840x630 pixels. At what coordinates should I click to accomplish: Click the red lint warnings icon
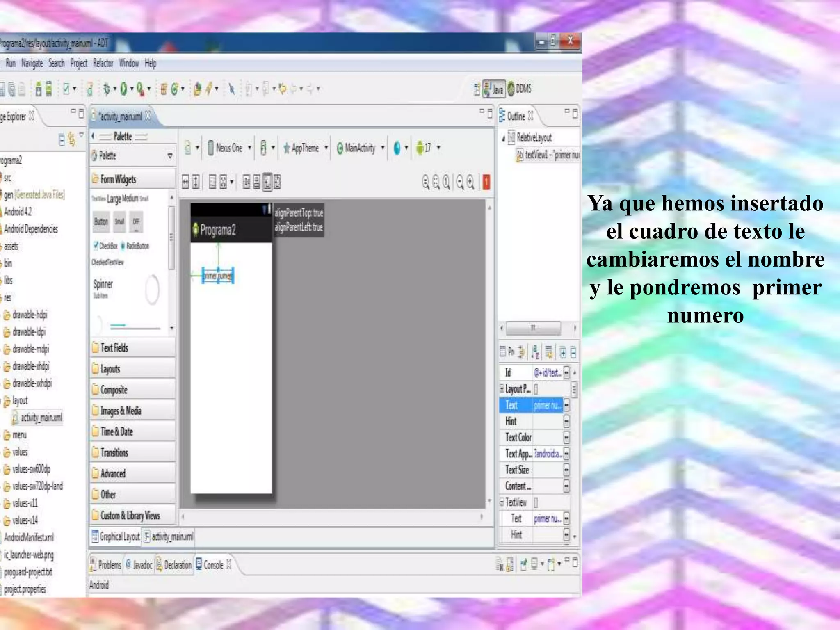tap(486, 182)
